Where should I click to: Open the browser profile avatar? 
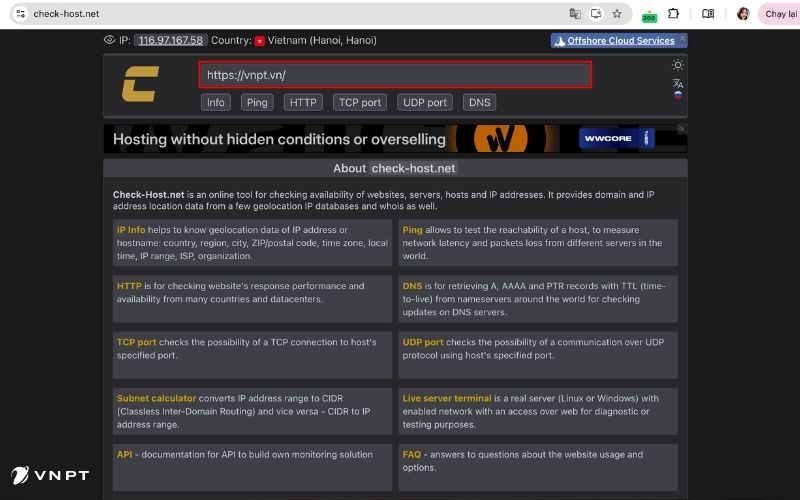(743, 14)
